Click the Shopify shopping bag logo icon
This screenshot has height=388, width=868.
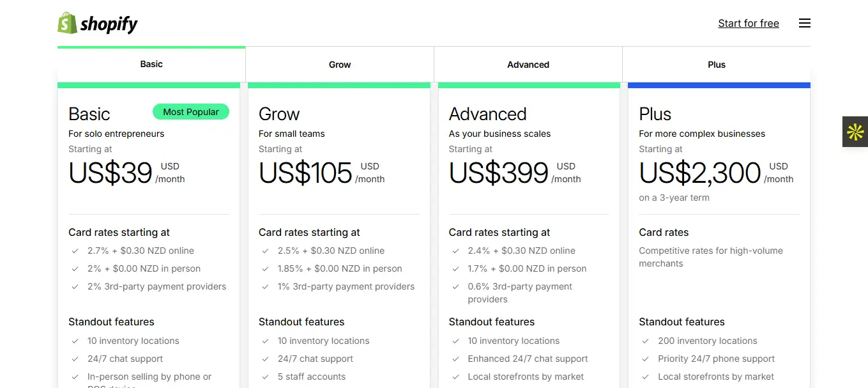(x=65, y=23)
